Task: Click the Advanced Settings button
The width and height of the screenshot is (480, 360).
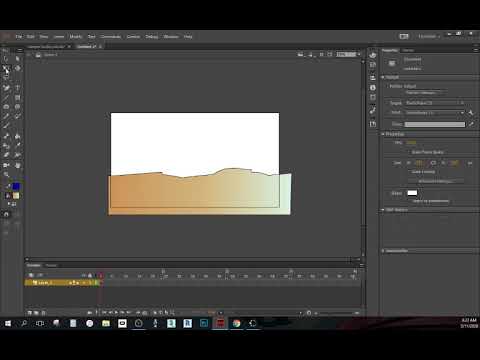Action: 436,181
